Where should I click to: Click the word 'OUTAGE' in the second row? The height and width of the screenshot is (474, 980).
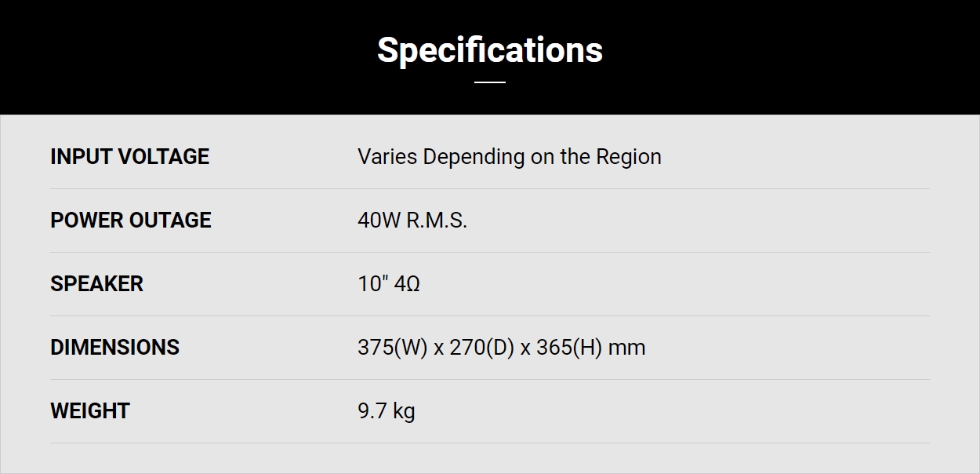(170, 220)
